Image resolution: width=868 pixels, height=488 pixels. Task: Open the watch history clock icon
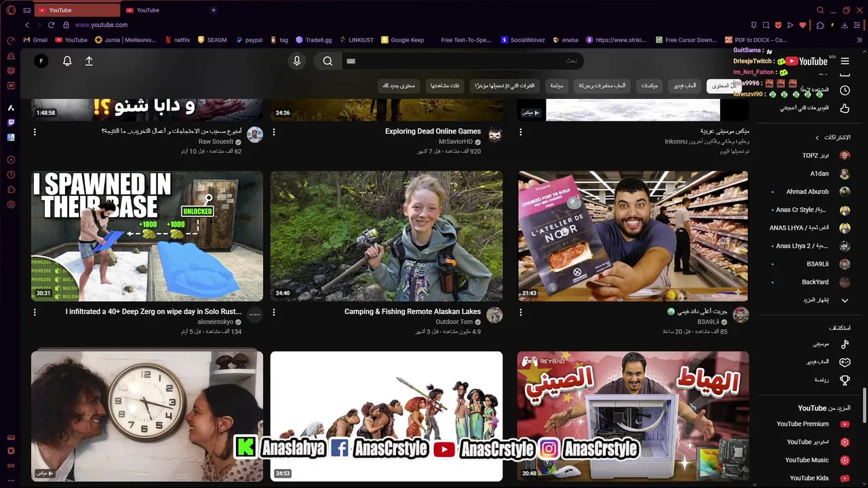845,90
